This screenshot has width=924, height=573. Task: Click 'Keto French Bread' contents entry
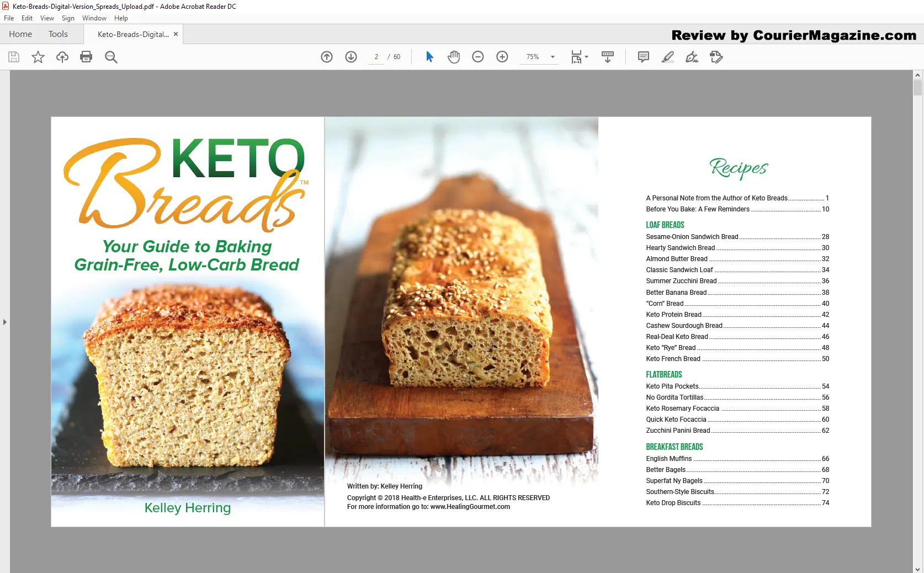click(x=737, y=359)
